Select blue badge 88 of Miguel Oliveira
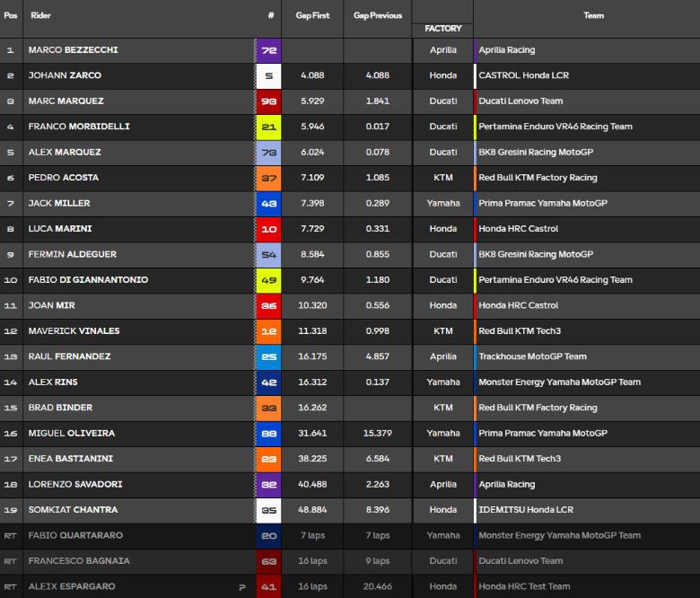The width and height of the screenshot is (700, 598). tap(268, 434)
